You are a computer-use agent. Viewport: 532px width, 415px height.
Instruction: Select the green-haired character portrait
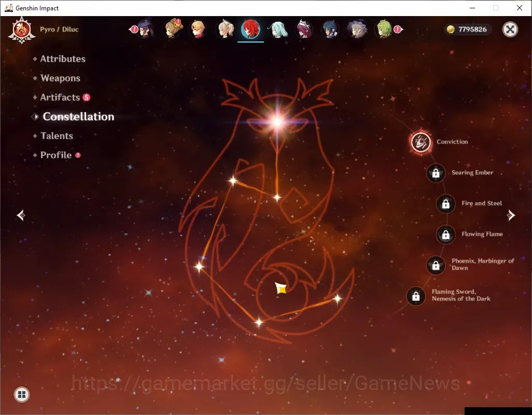pos(384,29)
